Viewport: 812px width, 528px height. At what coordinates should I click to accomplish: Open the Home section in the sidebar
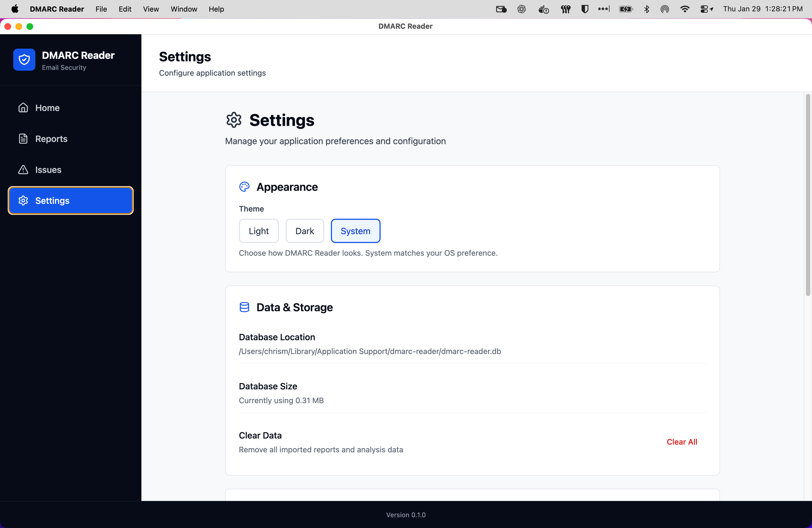tap(47, 108)
